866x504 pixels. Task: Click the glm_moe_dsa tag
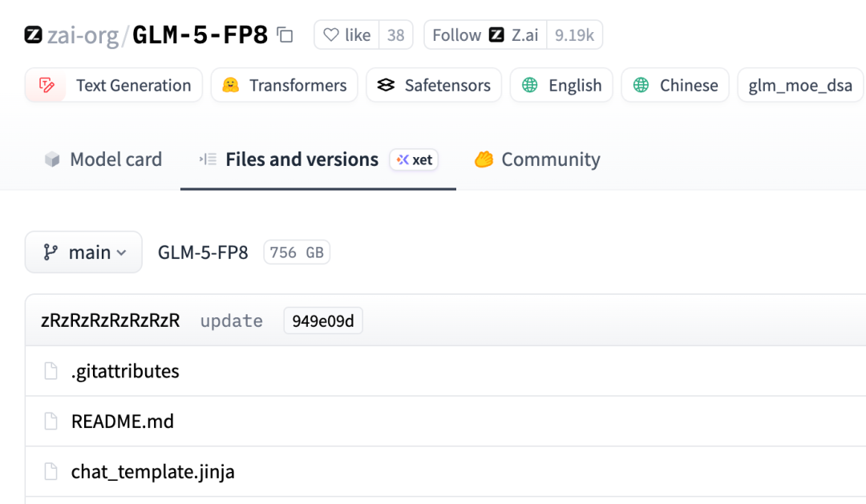tap(800, 85)
